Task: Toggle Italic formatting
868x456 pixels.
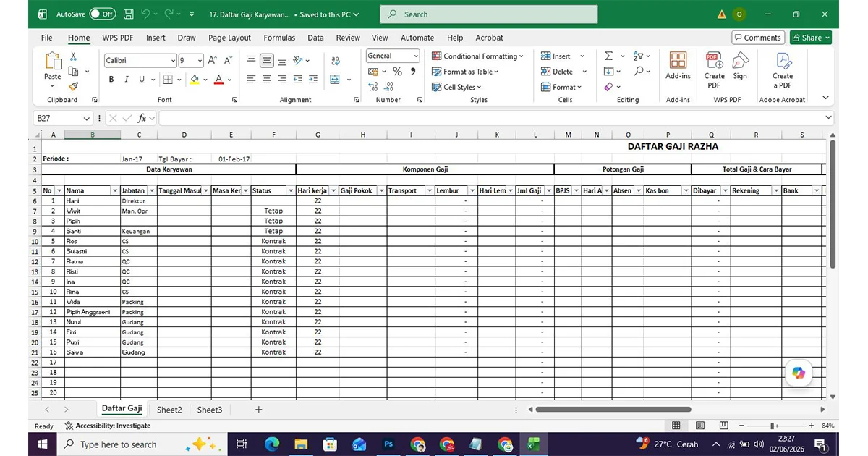Action: pyautogui.click(x=127, y=80)
